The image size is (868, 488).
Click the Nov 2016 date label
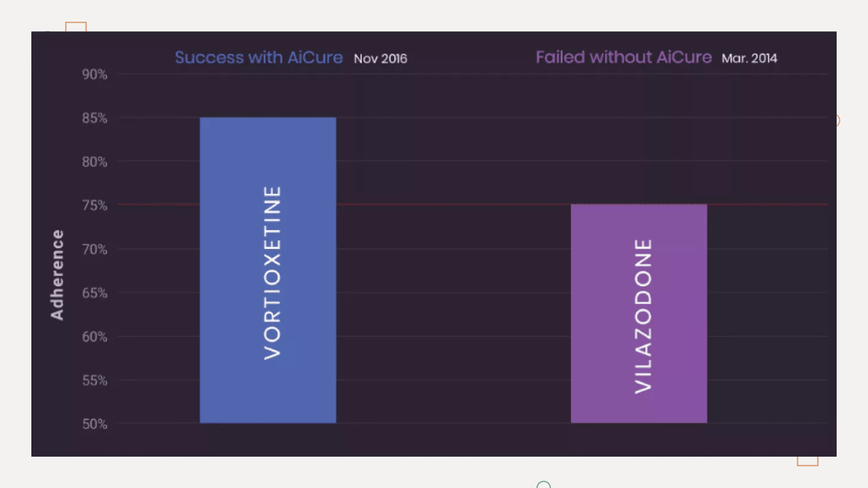coord(380,59)
